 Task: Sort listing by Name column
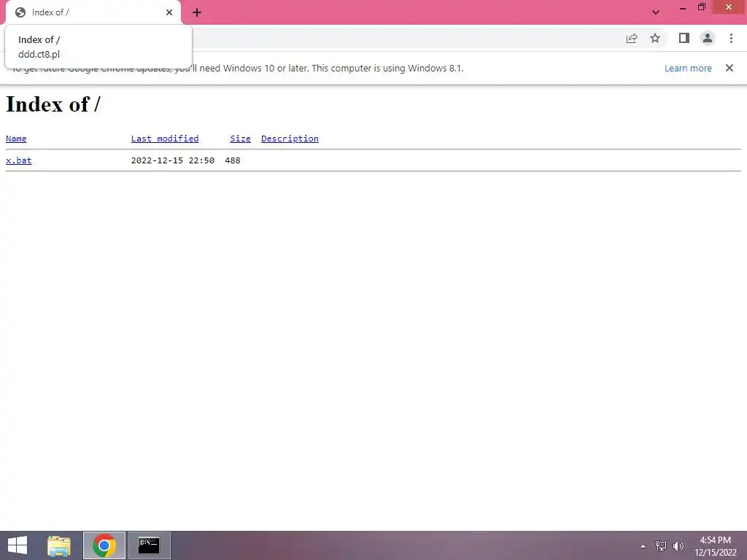tap(16, 139)
